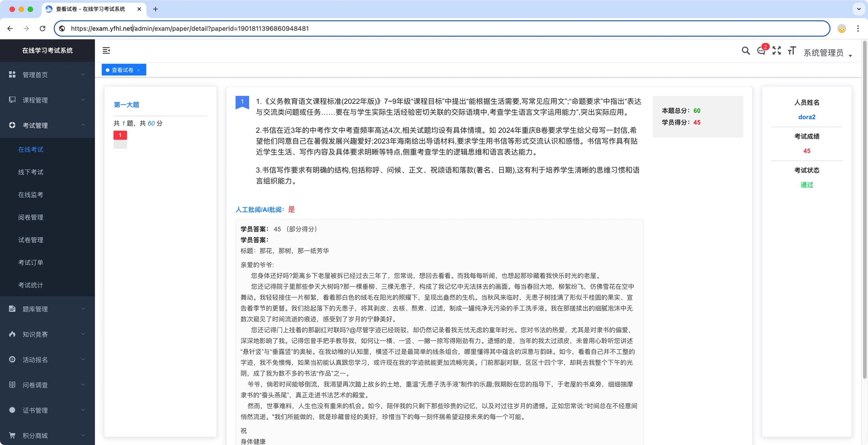Expand the 知识竞赛 menu chevron
The width and height of the screenshot is (868, 445).
click(x=83, y=334)
